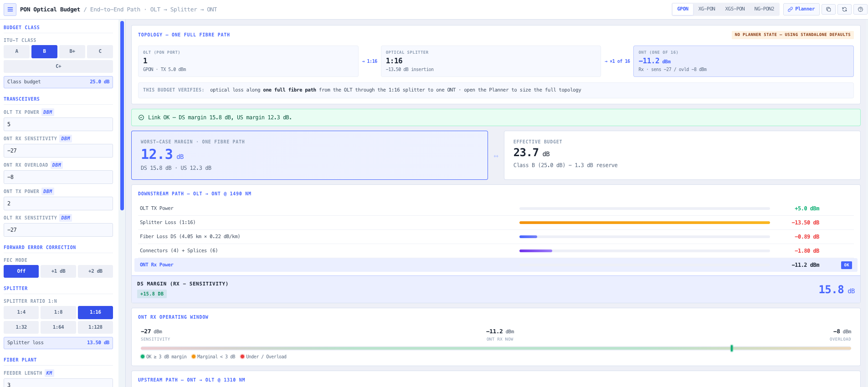This screenshot has width=868, height=387.
Task: Click the ONT RX operating window marker
Action: 732,348
